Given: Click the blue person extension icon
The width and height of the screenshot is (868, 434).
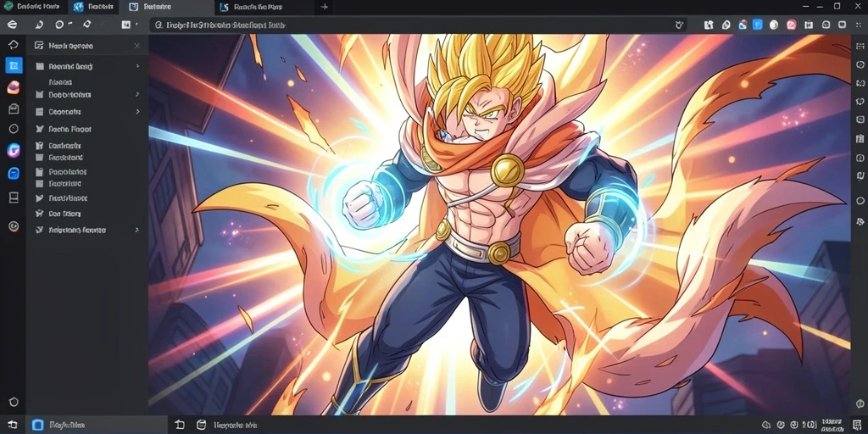Looking at the screenshot, I should point(743,25).
